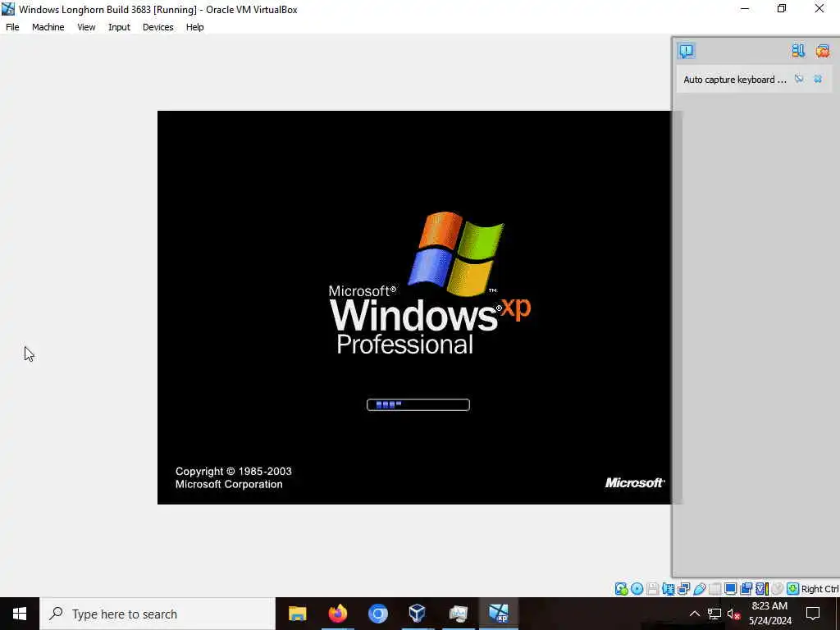
Task: Open the View menu
Action: pyautogui.click(x=86, y=27)
